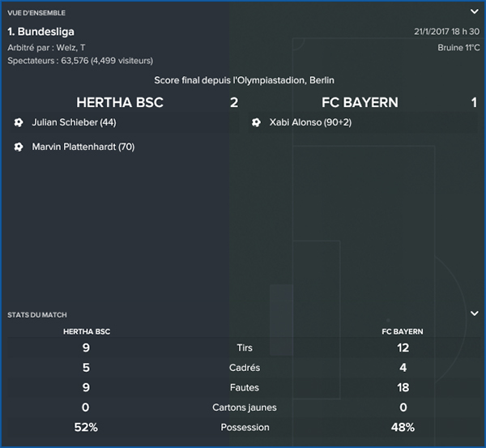Click the goal icon beside Xabi Alonso
Image resolution: width=486 pixels, height=448 pixels.
(256, 122)
